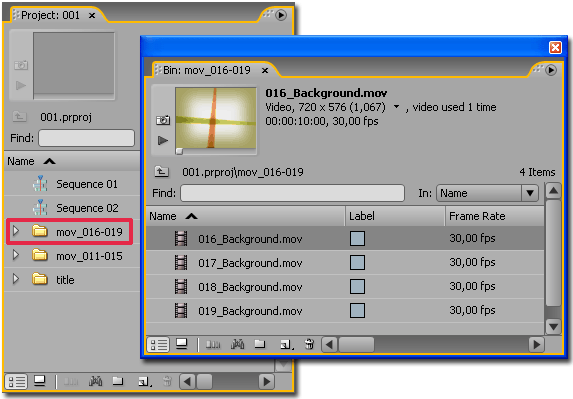573x399 pixels.
Task: Click film icon of 018_Background.mov
Action: (x=181, y=286)
